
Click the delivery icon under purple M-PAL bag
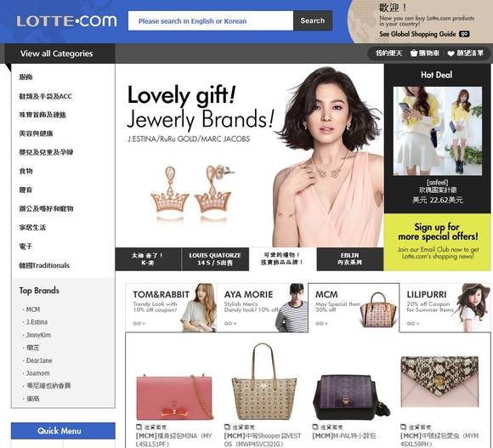click(x=315, y=427)
